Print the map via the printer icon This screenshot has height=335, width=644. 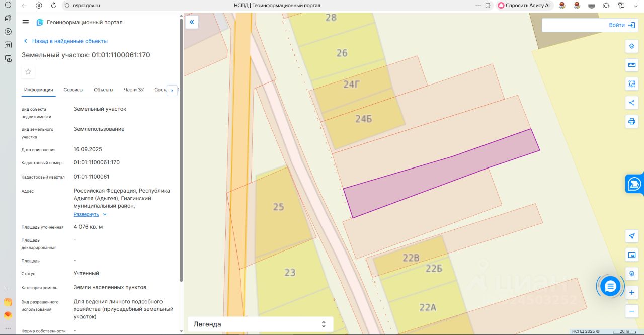pyautogui.click(x=632, y=121)
